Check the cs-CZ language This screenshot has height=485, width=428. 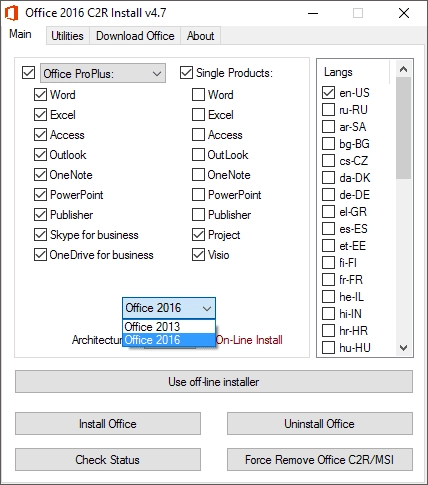click(x=328, y=160)
